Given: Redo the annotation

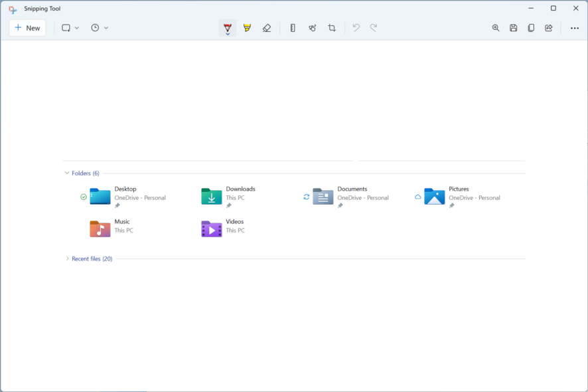Looking at the screenshot, I should click(374, 28).
